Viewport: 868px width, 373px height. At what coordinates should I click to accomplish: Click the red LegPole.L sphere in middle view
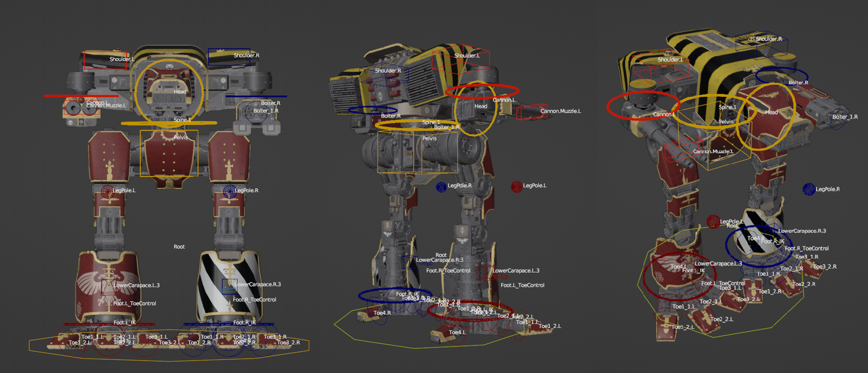[516, 187]
